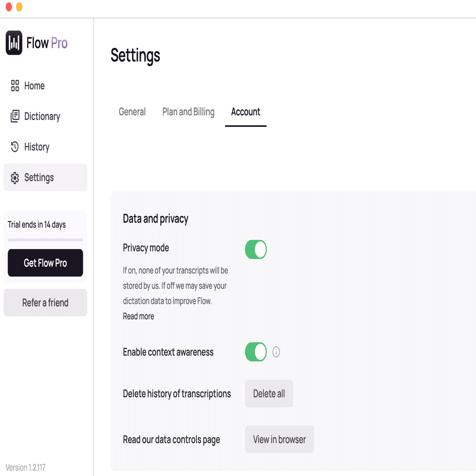Screen dimensions: 476x476
Task: Click the Refer a friend button
Action: tap(45, 303)
